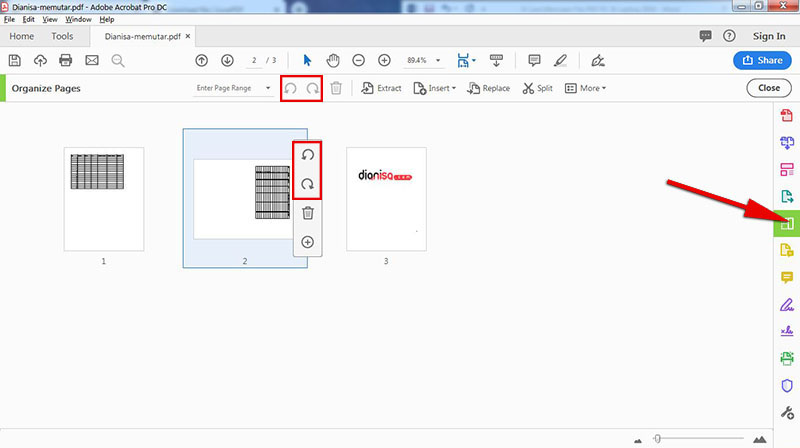Click the thumbnail size slider handle

coord(657,438)
